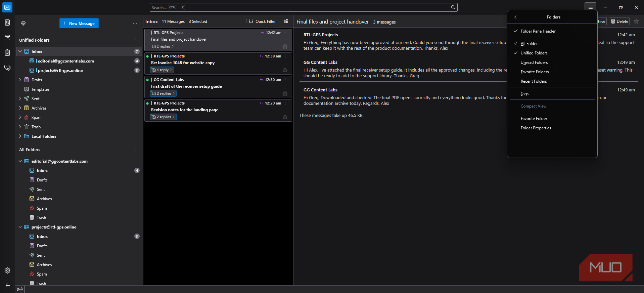644x293 pixels.
Task: Open the Tasks space
Action: (7, 53)
